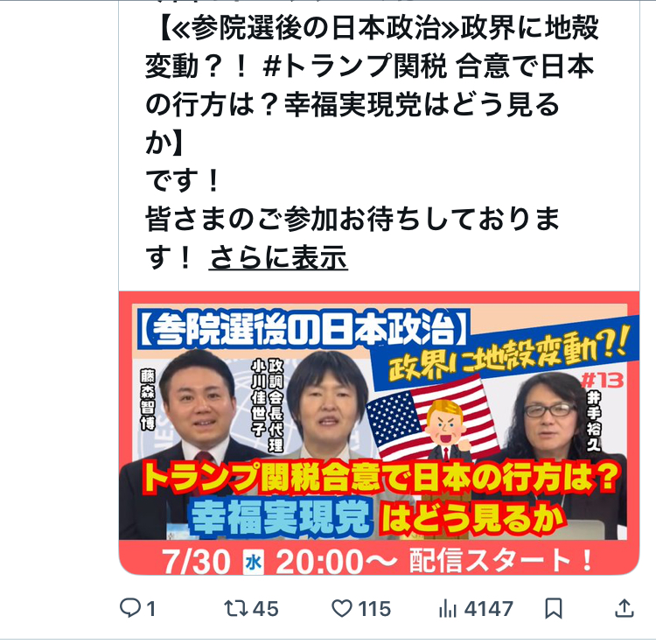656x644 pixels.
Task: Open view analytics bar chart icon
Action: [447, 608]
